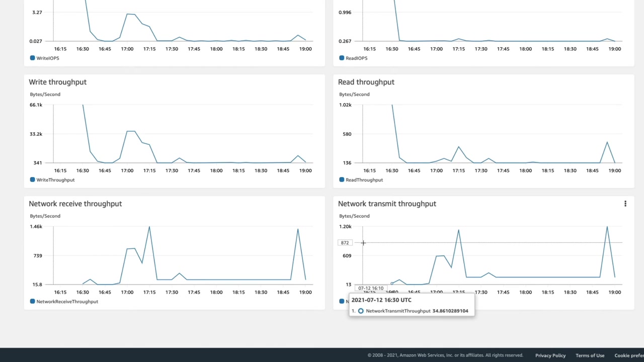Screen dimensions: 644x362
Task: Click the 0.267 y-axis value
Action: click(x=345, y=41)
